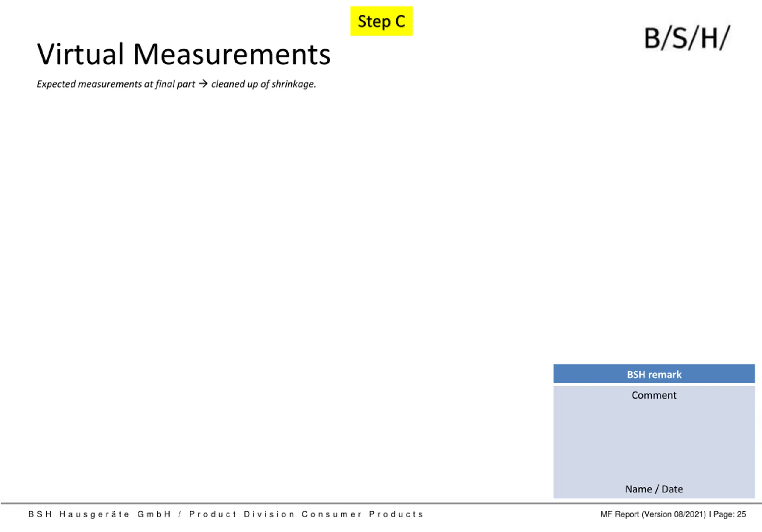
Task: Click the blue BSH remark header
Action: coord(654,374)
